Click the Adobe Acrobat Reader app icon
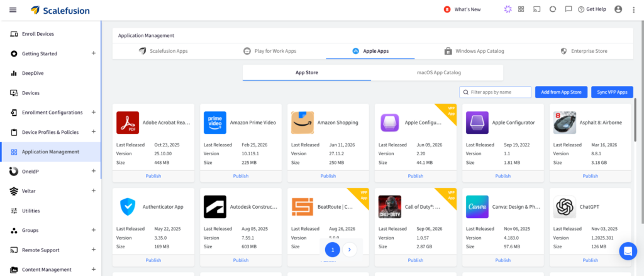 (128, 123)
